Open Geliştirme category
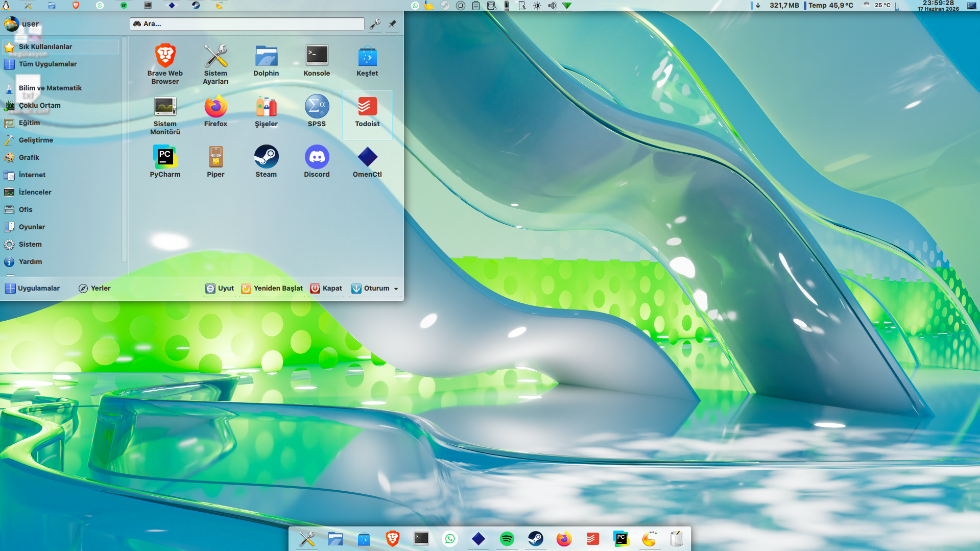The image size is (980, 551). [x=61, y=140]
